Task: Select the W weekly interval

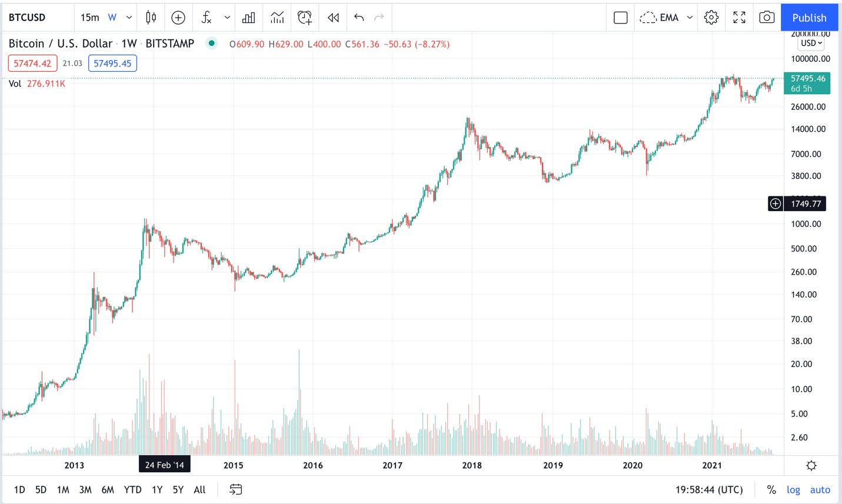Action: [112, 18]
